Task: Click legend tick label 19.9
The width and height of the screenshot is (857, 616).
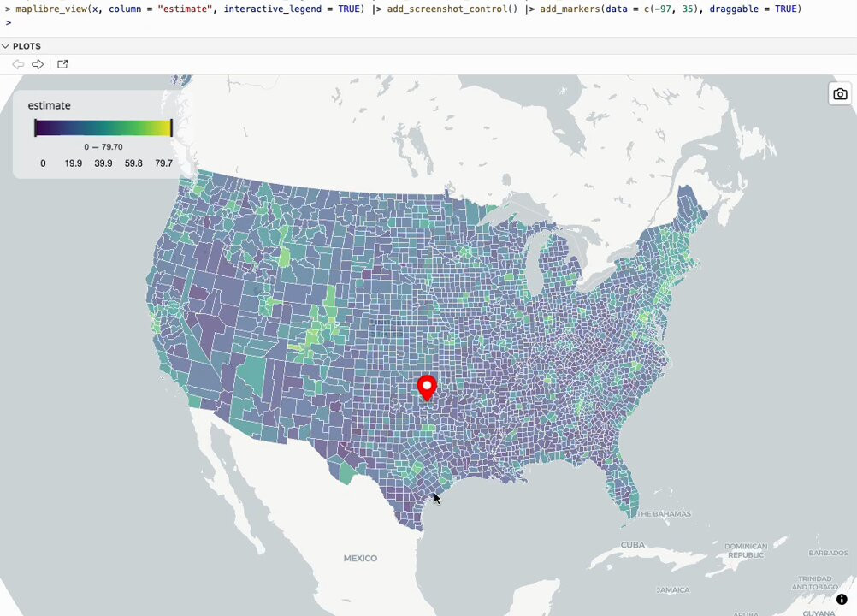Action: point(74,163)
